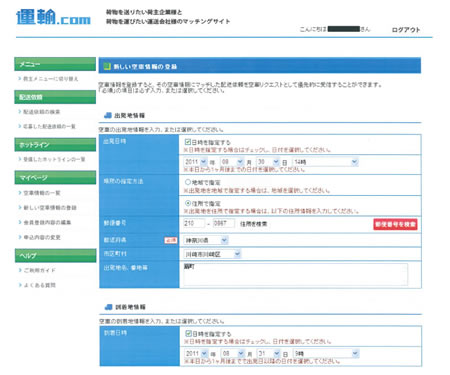Toggle 日時を指定する checkbox for arrival date
This screenshot has width=450, height=375.
point(188,333)
